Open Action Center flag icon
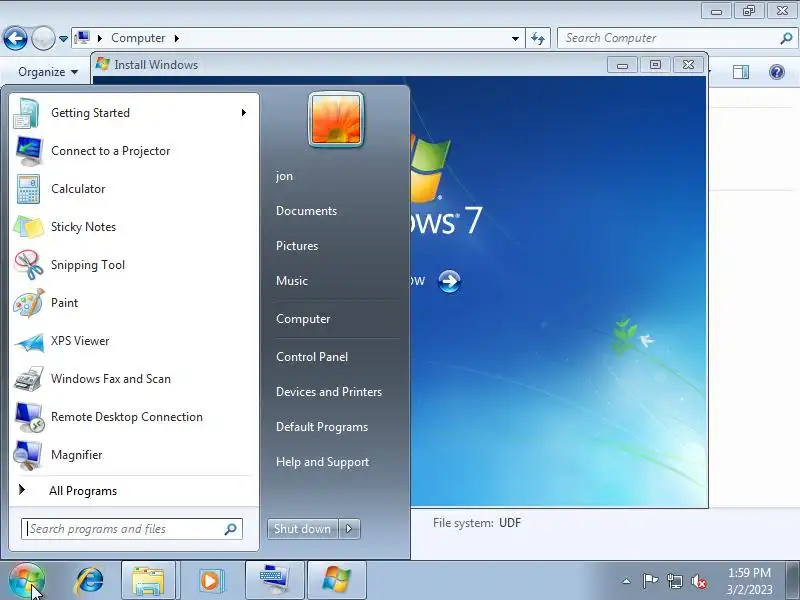This screenshot has width=800, height=600. [x=650, y=581]
